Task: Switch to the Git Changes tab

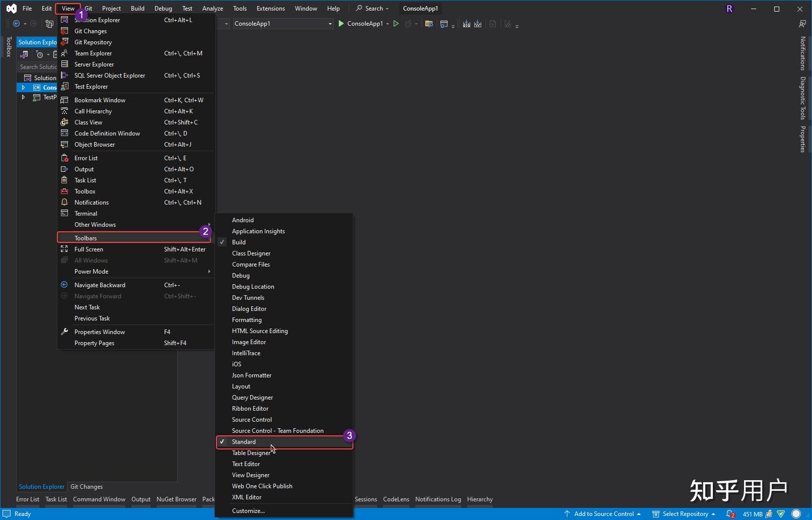Action: 87,487
